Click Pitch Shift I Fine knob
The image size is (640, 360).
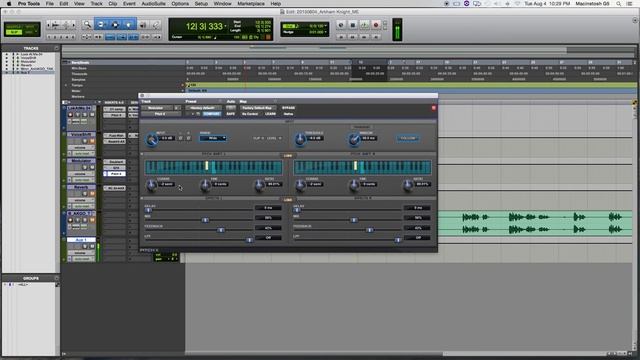pos(205,185)
